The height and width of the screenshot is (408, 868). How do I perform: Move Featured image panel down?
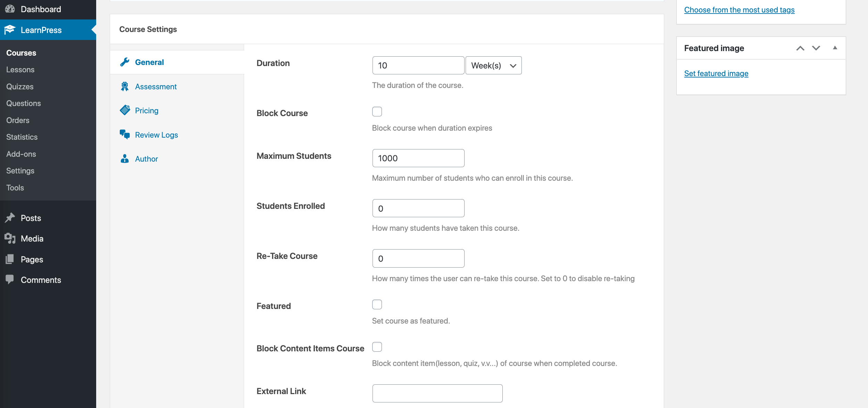(x=816, y=48)
